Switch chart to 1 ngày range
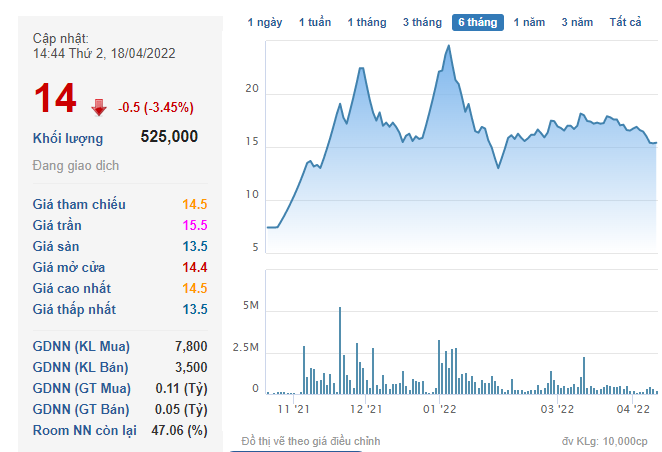Image resolution: width=662 pixels, height=452 pixels. coord(264,22)
